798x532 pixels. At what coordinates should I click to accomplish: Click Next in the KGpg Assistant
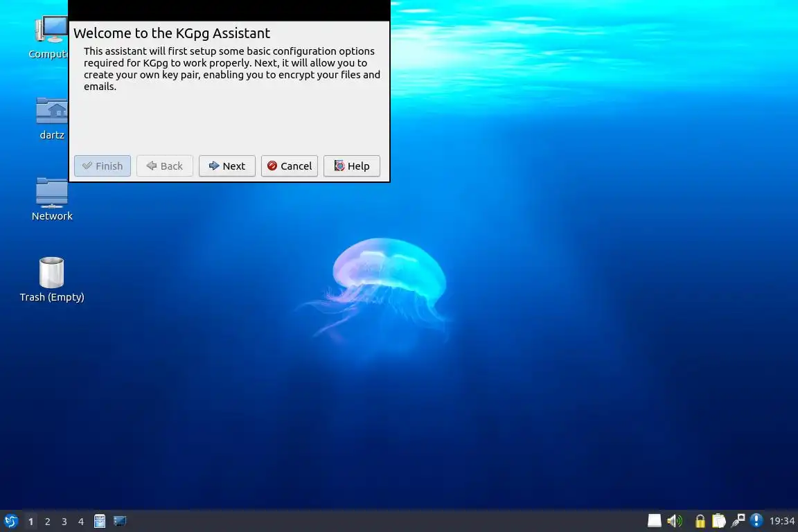pos(227,166)
